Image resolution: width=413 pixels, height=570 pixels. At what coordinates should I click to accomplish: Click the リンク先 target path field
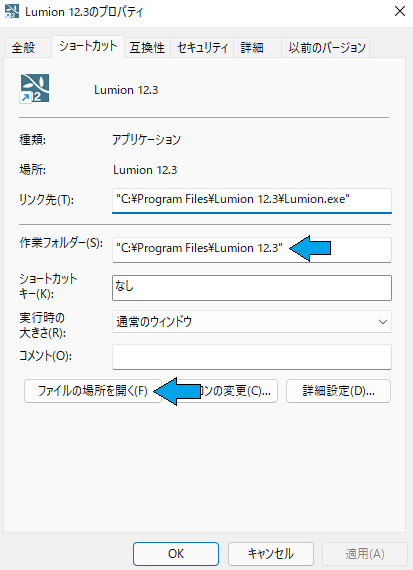pos(252,200)
